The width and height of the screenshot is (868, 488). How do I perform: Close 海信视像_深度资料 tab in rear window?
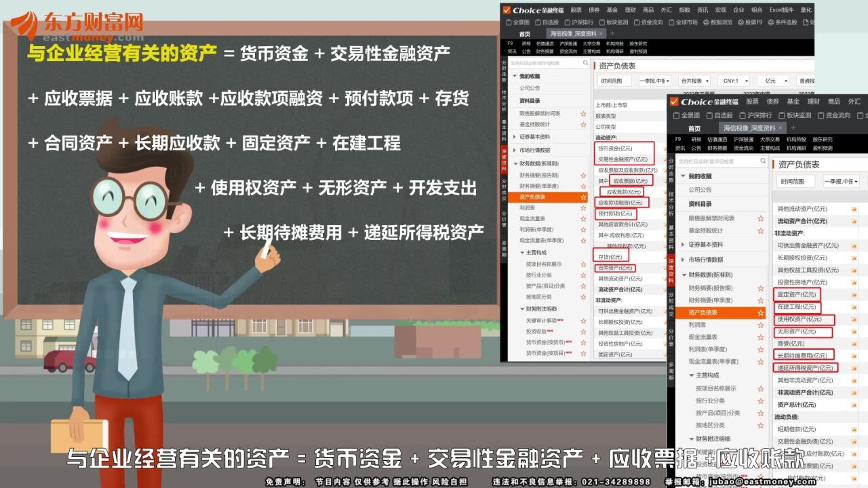tap(601, 34)
